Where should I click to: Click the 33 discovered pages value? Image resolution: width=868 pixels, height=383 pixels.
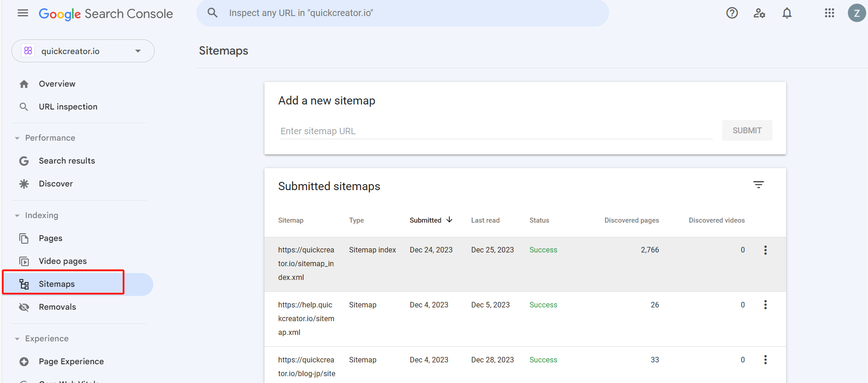pyautogui.click(x=655, y=360)
